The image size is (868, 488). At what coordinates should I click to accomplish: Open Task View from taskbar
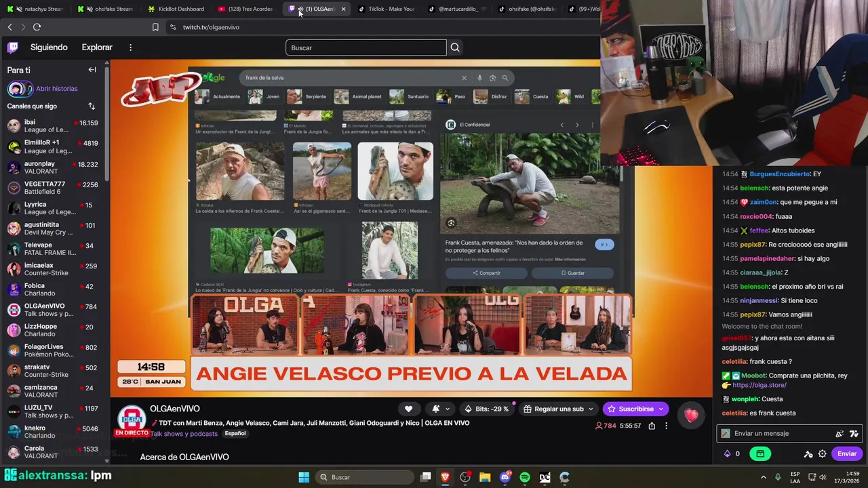click(x=425, y=477)
